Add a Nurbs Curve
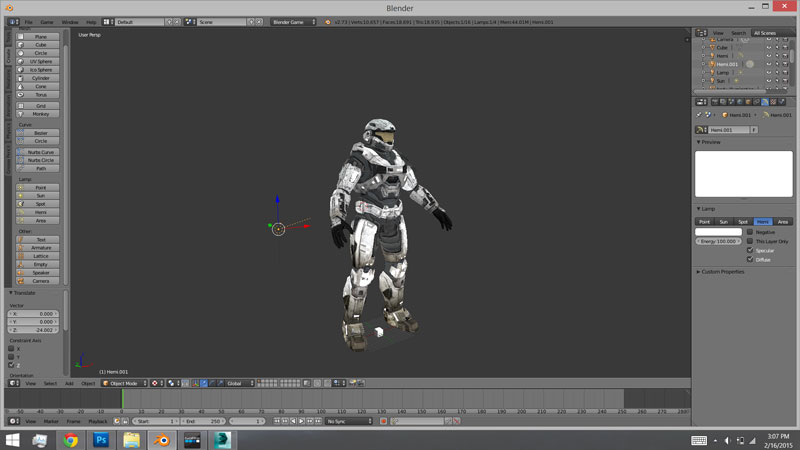This screenshot has height=450, width=800. tap(38, 152)
